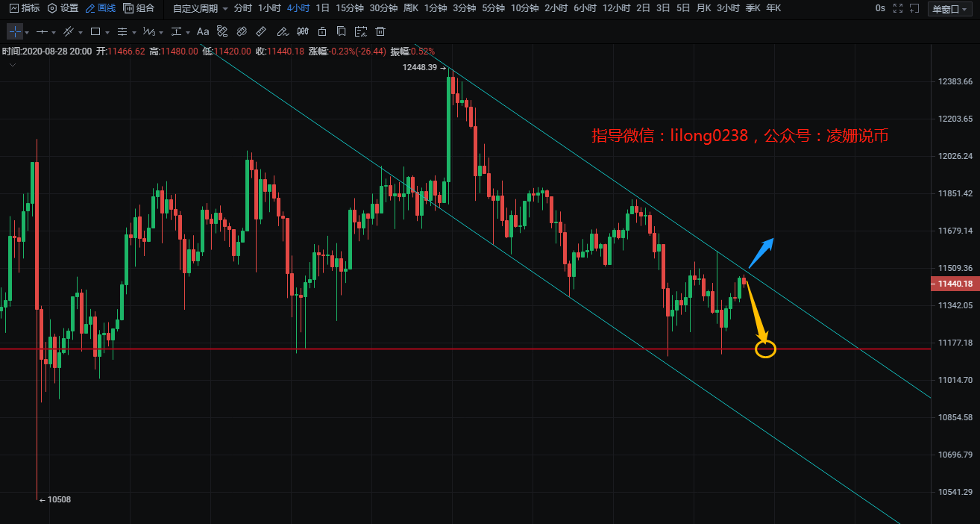Switch to the 15分钟 timeframe

click(x=349, y=8)
